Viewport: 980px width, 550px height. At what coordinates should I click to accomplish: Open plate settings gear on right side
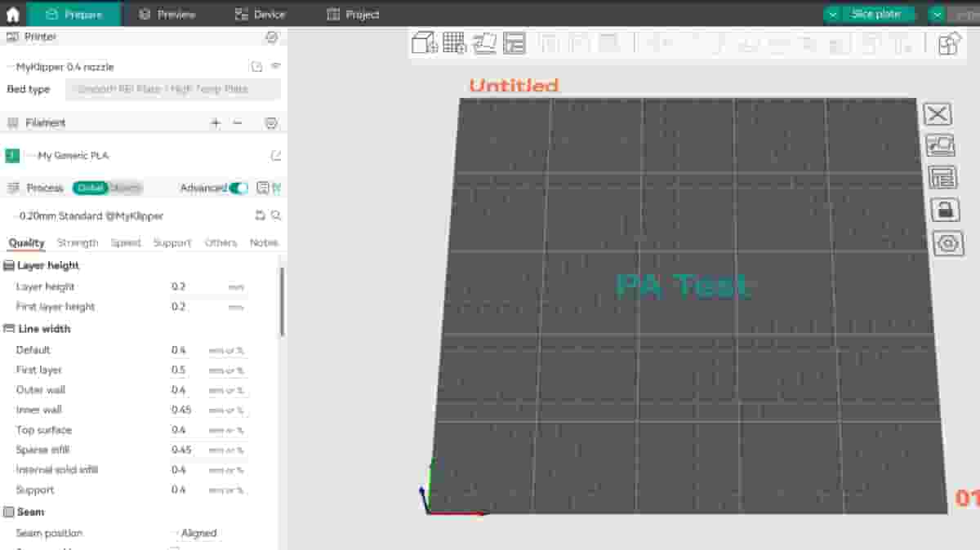tap(948, 243)
